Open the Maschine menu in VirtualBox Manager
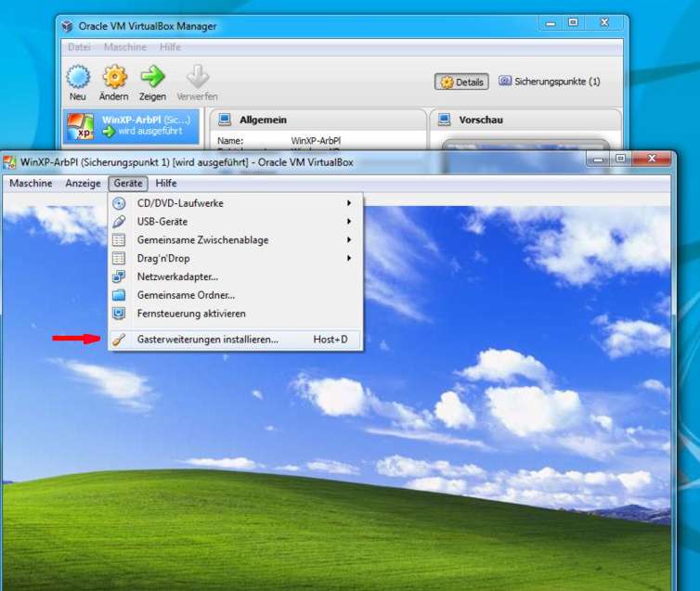 pyautogui.click(x=125, y=46)
